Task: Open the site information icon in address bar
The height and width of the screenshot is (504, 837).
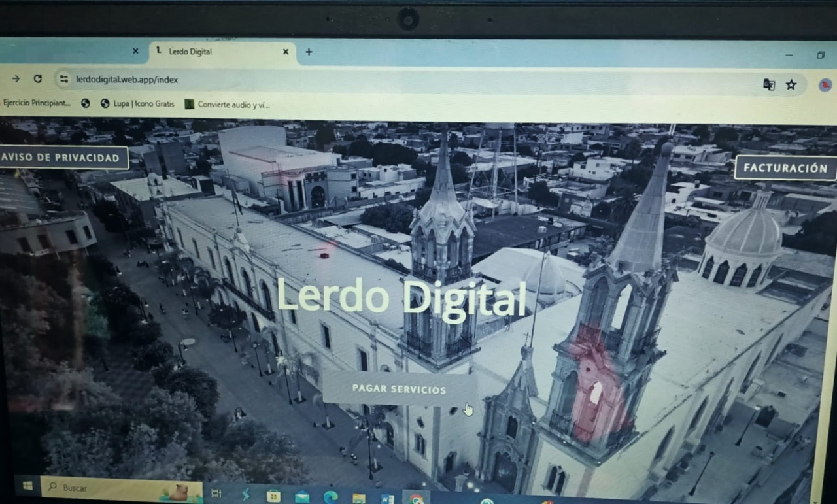Action: pyautogui.click(x=63, y=79)
